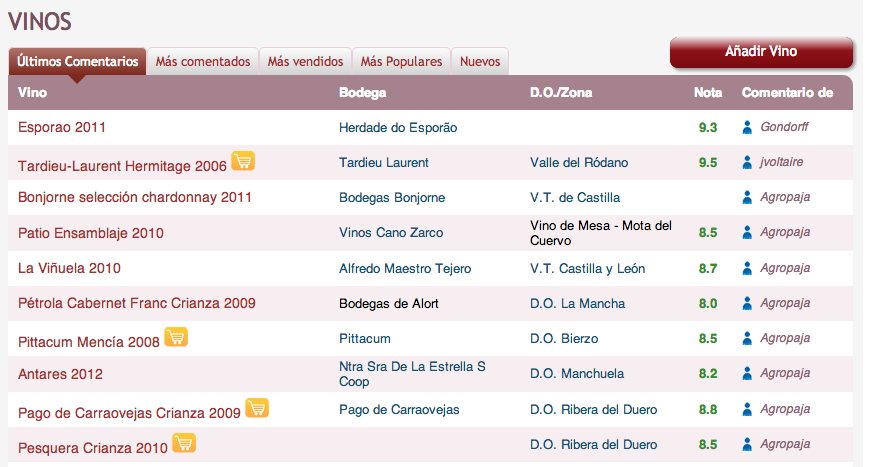Click the Añadir Vino button

(761, 52)
